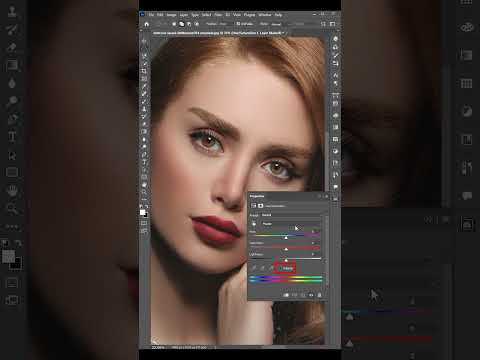Click the view previous state icon

[294, 295]
